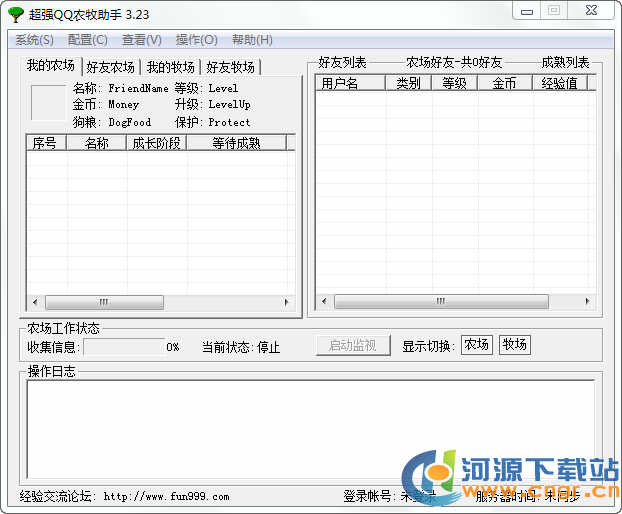Sort by 等待成熟 column header
Screen dimensions: 622x514
236,143
